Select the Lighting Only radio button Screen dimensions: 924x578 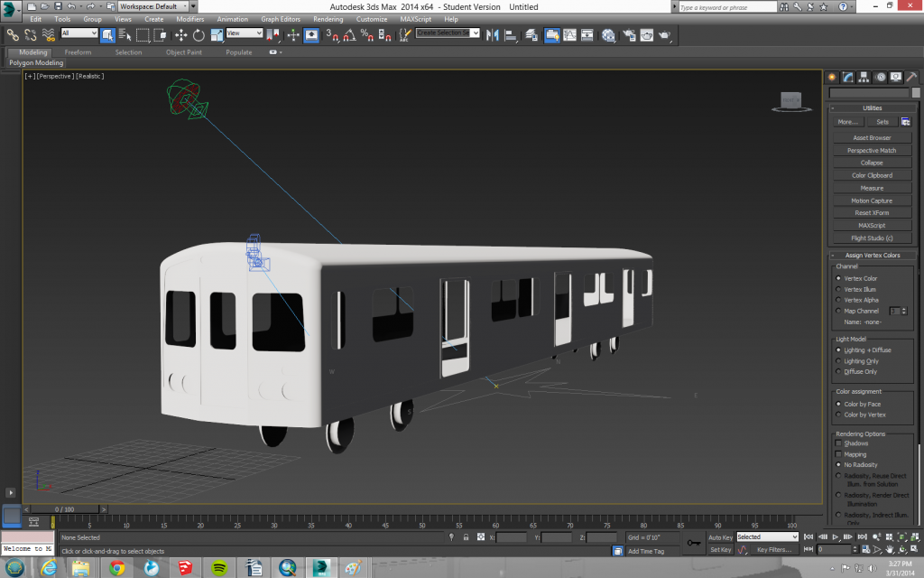[x=838, y=361]
